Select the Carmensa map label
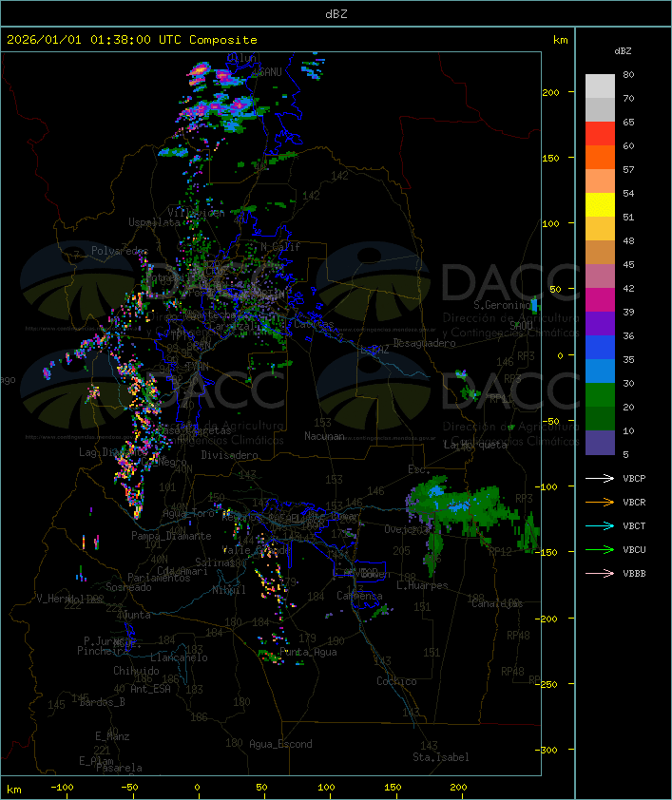 pos(359,596)
